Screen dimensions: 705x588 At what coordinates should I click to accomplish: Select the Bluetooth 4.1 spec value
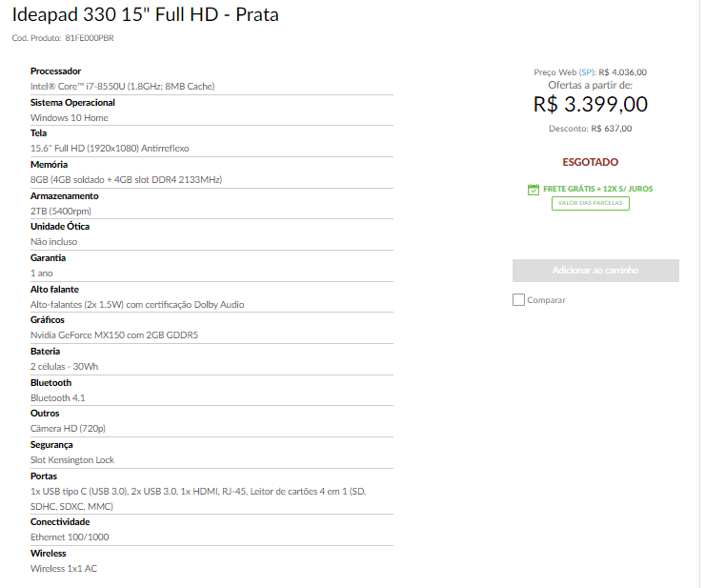click(x=57, y=398)
